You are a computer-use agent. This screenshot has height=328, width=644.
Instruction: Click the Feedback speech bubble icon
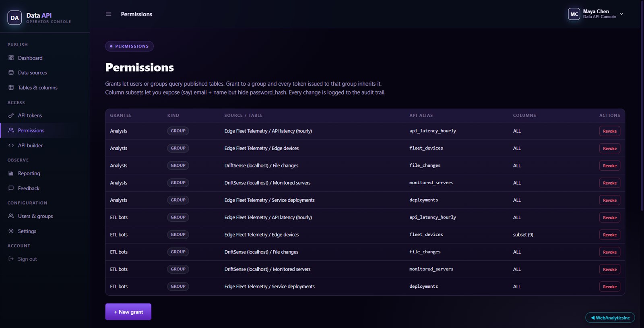click(11, 188)
